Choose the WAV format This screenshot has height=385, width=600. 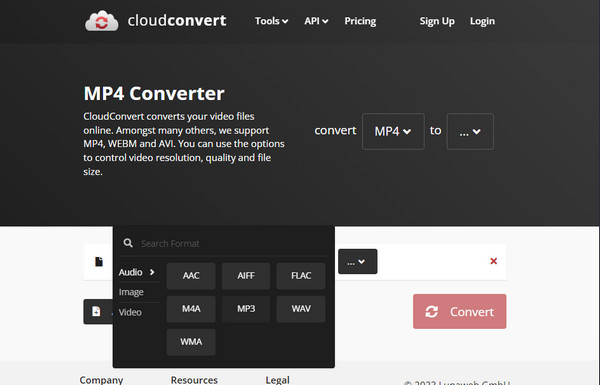click(x=301, y=308)
